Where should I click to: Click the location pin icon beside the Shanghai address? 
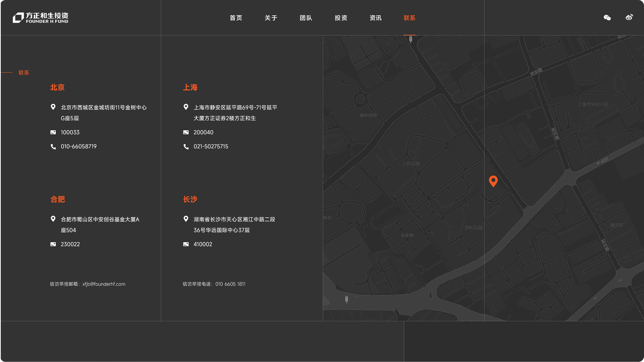(186, 107)
